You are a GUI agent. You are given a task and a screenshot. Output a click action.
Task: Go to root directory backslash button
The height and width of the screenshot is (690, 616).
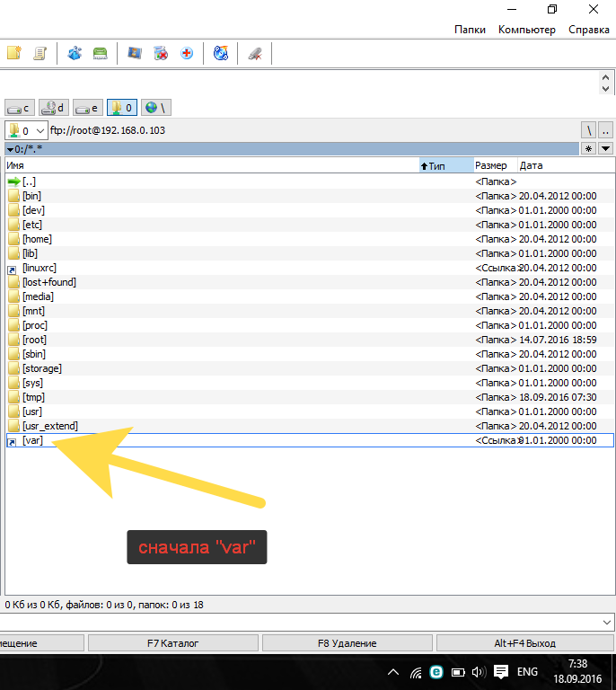589,130
